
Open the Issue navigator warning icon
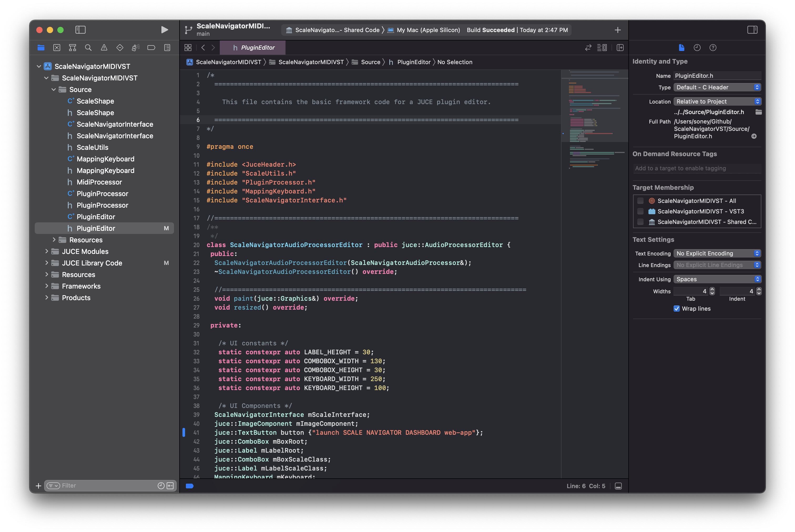coord(104,48)
